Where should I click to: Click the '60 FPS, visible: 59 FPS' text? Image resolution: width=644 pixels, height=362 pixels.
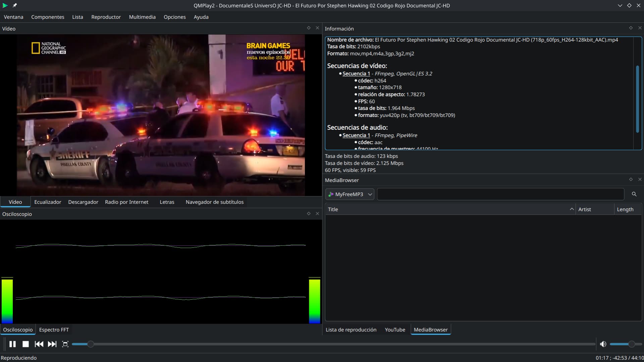point(350,170)
